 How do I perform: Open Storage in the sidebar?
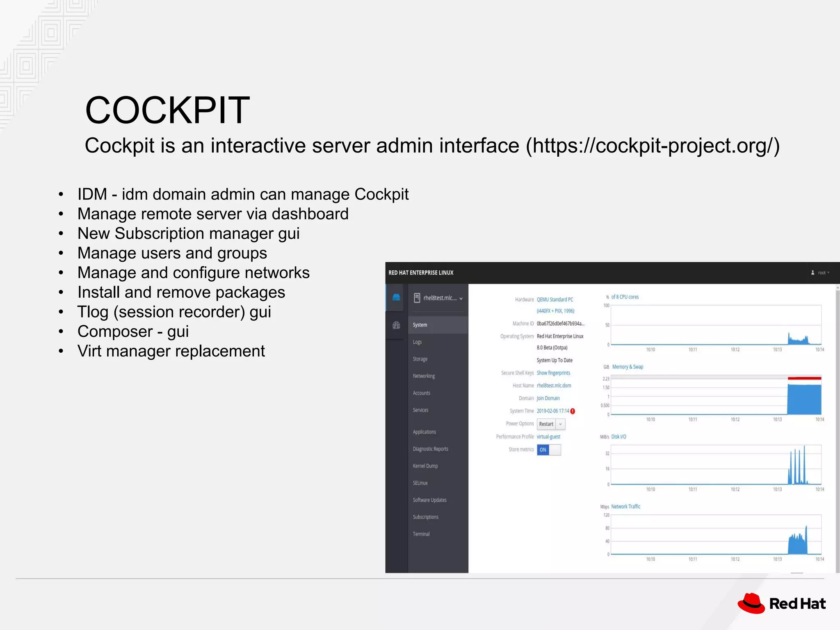(438, 359)
